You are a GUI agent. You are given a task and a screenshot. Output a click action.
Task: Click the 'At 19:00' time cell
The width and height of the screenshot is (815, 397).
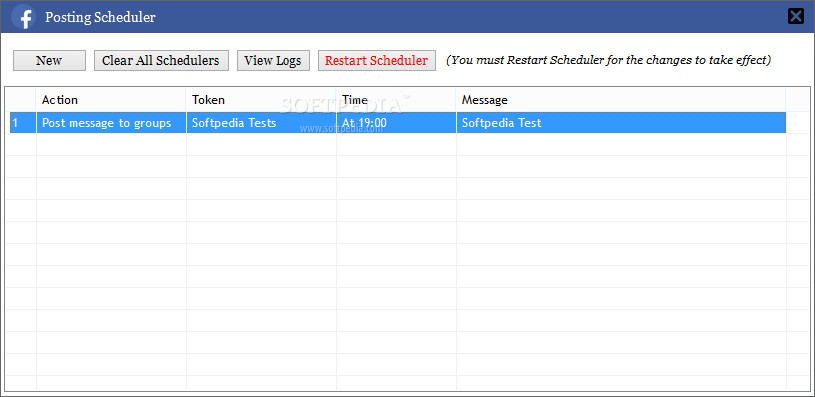click(397, 123)
